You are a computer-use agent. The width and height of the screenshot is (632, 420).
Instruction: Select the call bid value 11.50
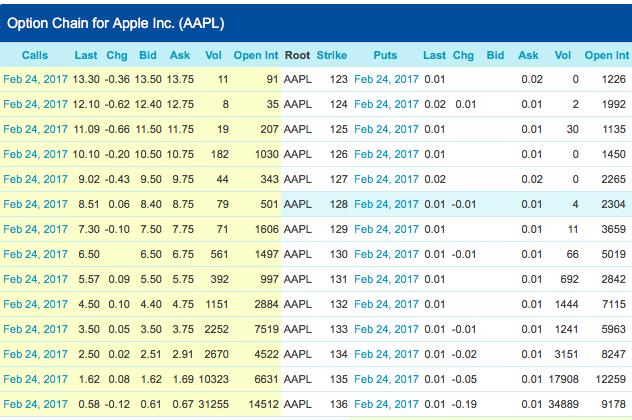tap(148, 129)
